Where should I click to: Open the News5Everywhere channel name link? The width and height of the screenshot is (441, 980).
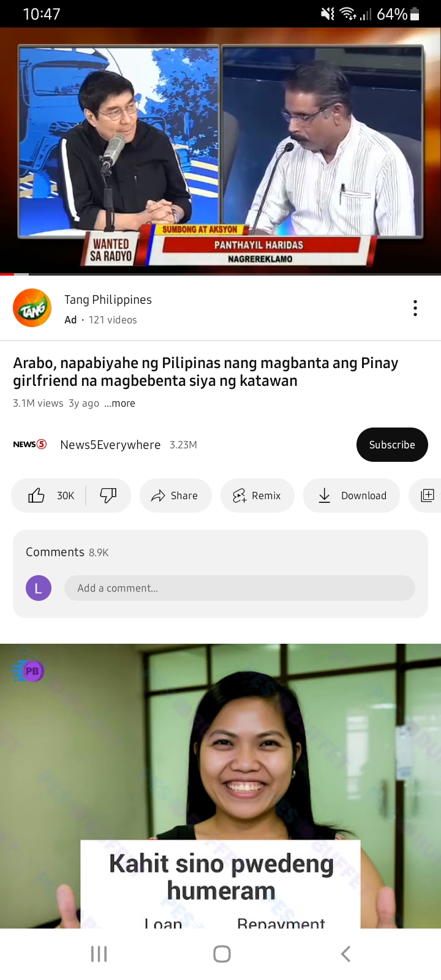click(110, 445)
